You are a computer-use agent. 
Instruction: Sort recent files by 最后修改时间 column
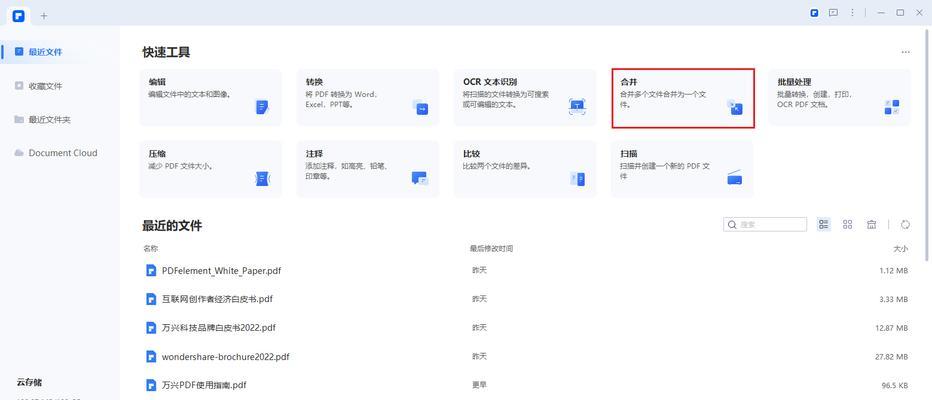(491, 248)
